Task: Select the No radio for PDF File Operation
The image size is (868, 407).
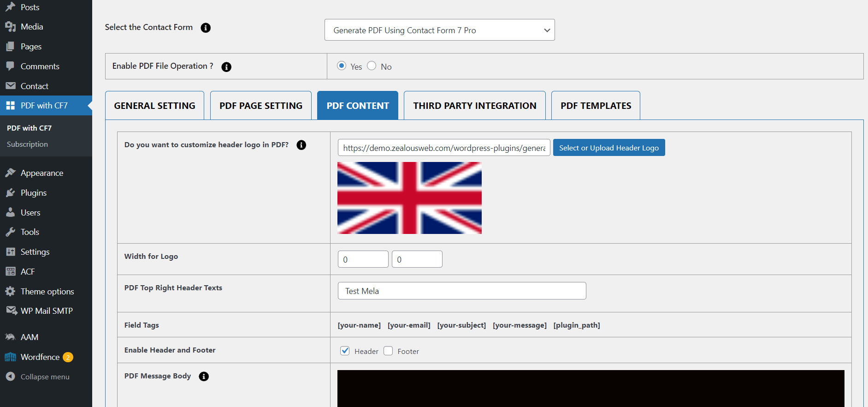Action: 372,66
